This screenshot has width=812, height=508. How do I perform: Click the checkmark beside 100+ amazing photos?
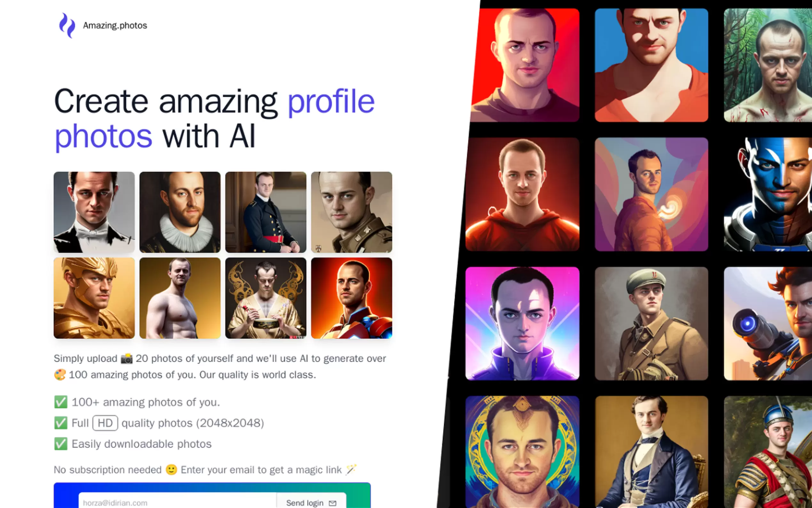[x=61, y=402]
